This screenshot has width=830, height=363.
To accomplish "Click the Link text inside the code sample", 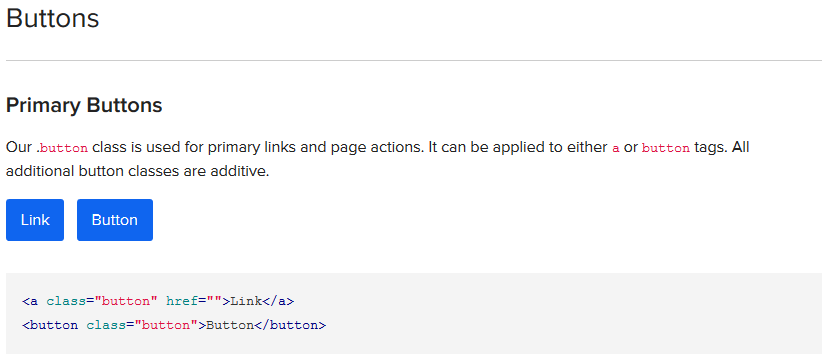I will click(x=246, y=302).
